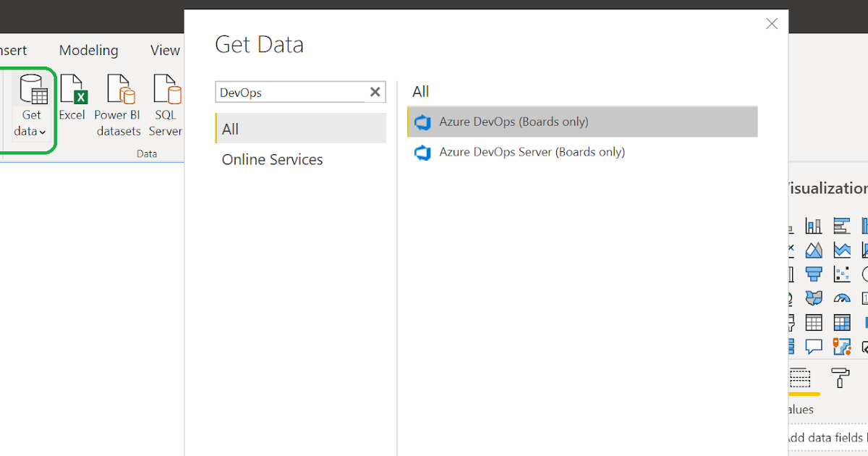Select the Filled map visual
The image size is (868, 456).
tap(813, 297)
